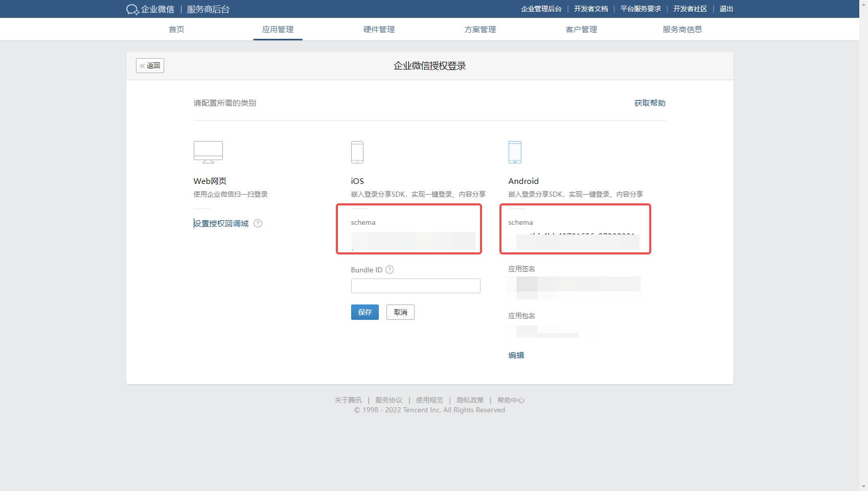Open the 获取帮助 link
This screenshot has height=491, width=868.
649,103
